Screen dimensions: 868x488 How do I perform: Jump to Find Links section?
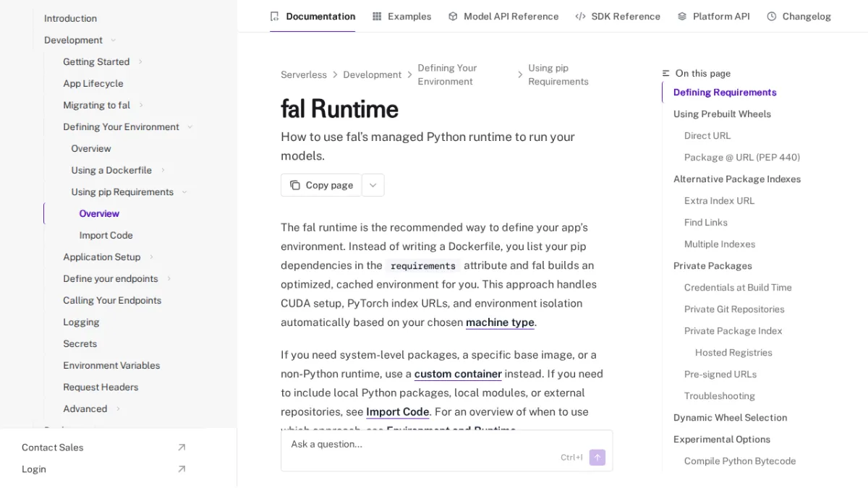tap(706, 223)
